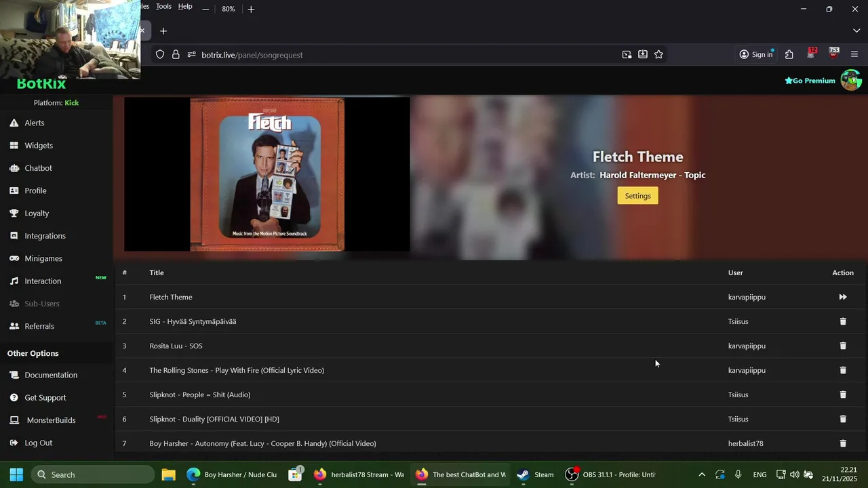Open the Tools menu
This screenshot has width=868, height=488.
tap(163, 6)
